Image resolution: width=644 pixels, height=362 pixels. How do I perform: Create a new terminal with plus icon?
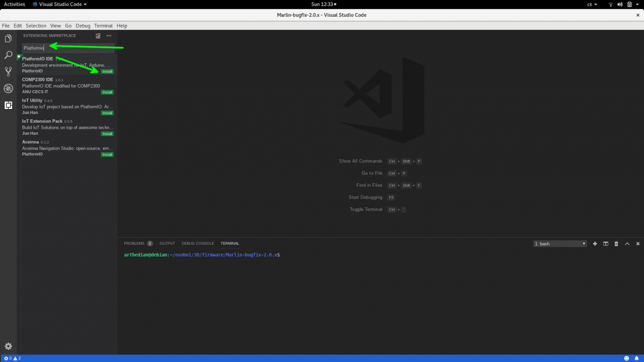click(595, 244)
